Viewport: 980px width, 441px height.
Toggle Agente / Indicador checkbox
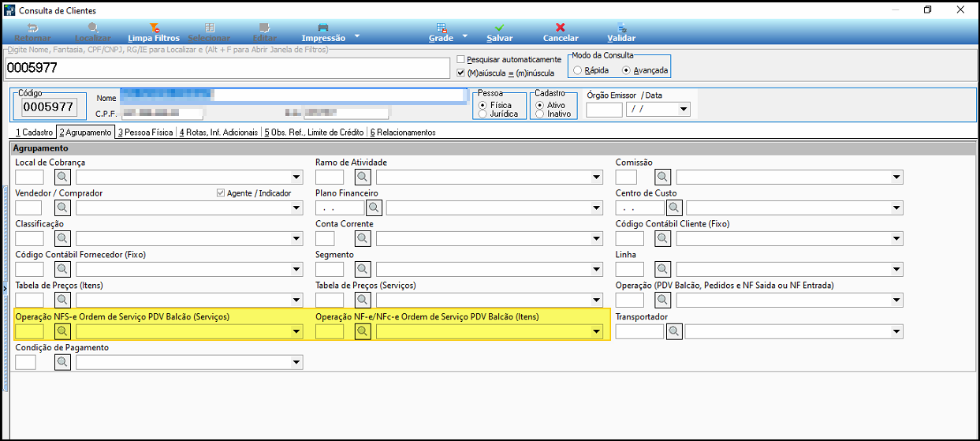(221, 193)
